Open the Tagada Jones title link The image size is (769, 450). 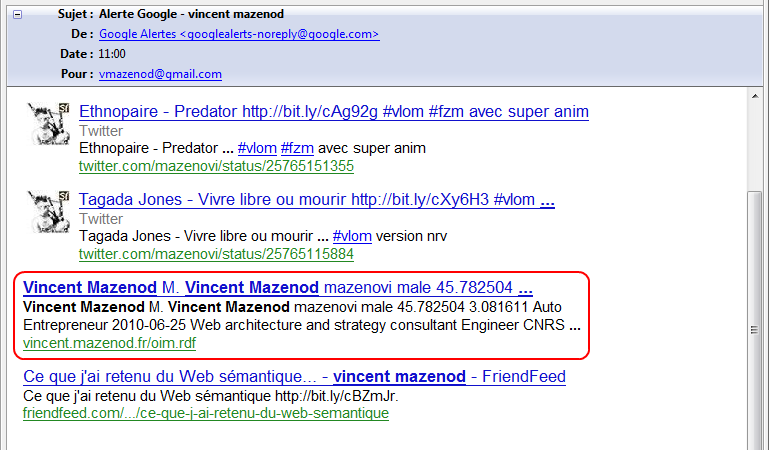pos(307,199)
